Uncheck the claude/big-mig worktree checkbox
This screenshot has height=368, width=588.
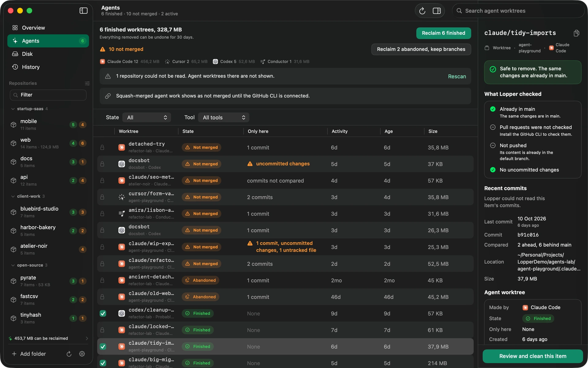click(x=103, y=363)
